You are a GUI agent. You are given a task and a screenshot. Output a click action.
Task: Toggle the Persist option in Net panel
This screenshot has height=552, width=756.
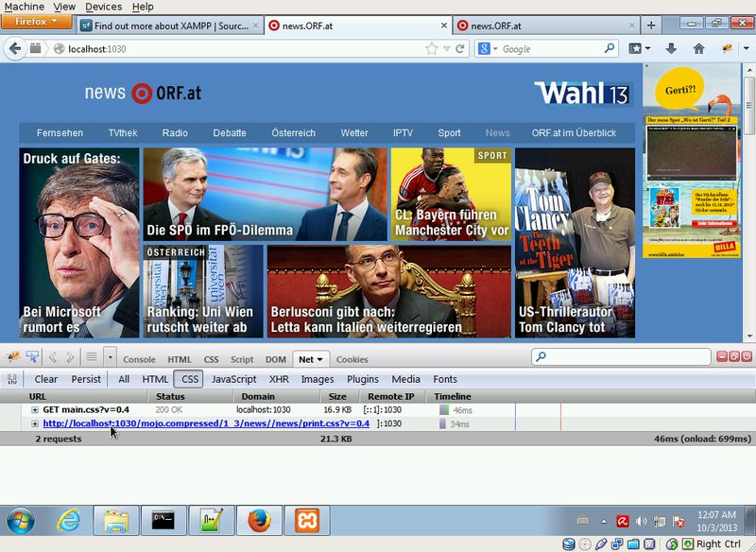(x=86, y=379)
